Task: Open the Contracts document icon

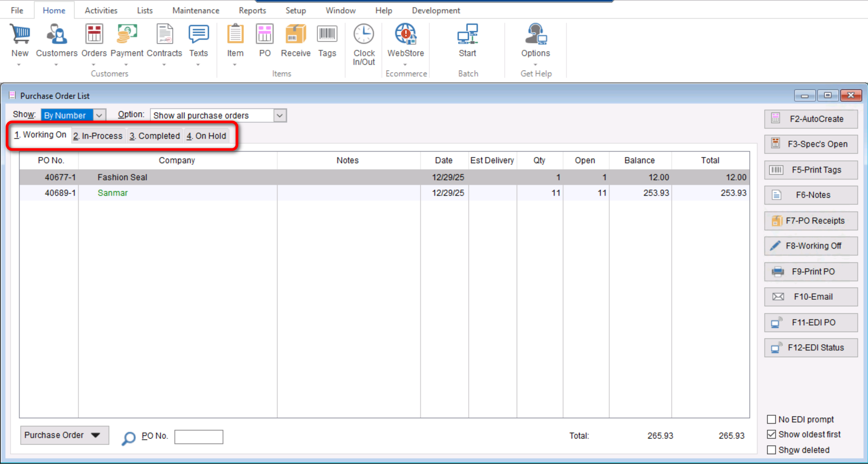Action: (164, 35)
